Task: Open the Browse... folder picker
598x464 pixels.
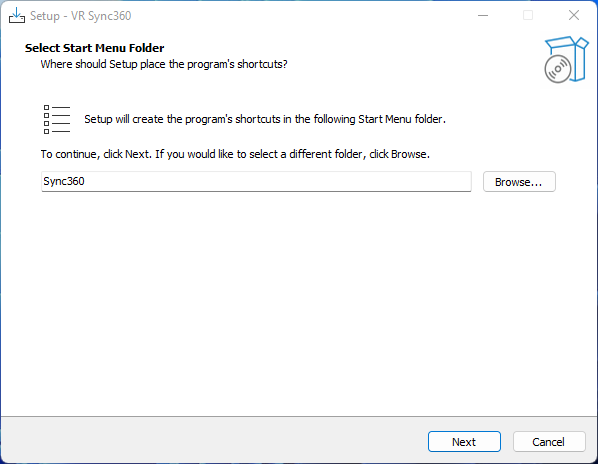Action: [x=519, y=181]
